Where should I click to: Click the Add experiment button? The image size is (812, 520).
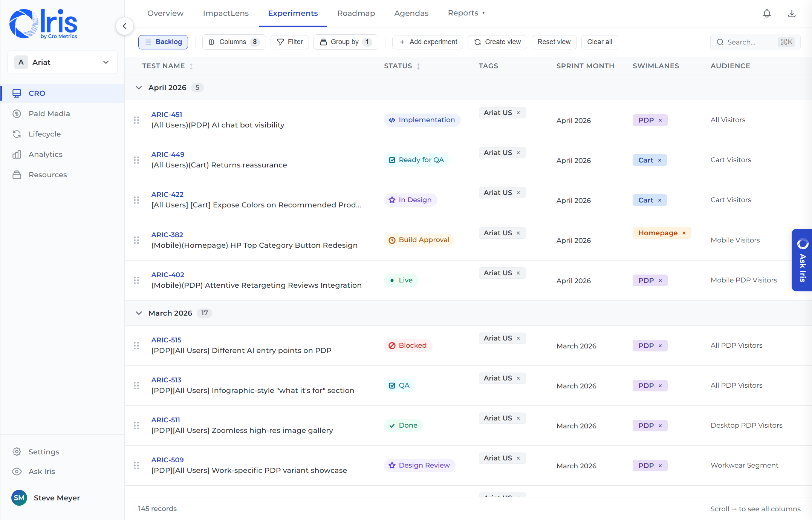427,42
